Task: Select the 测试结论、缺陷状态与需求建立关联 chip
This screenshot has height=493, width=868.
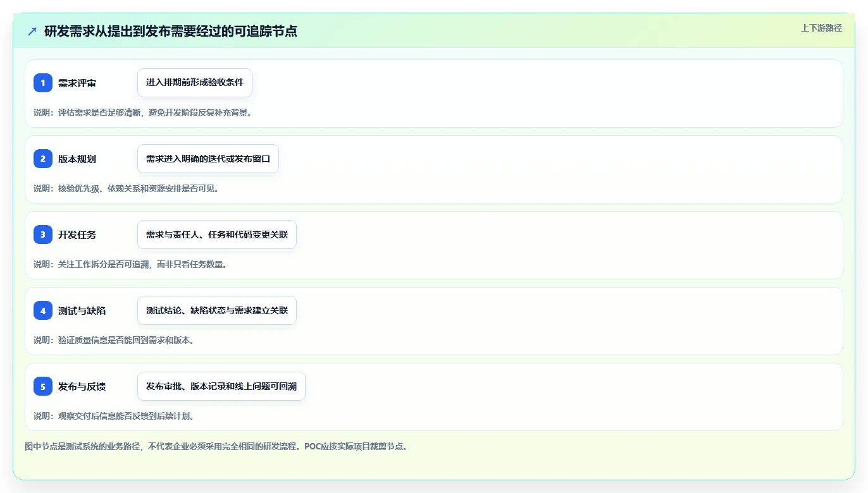Action: (217, 310)
